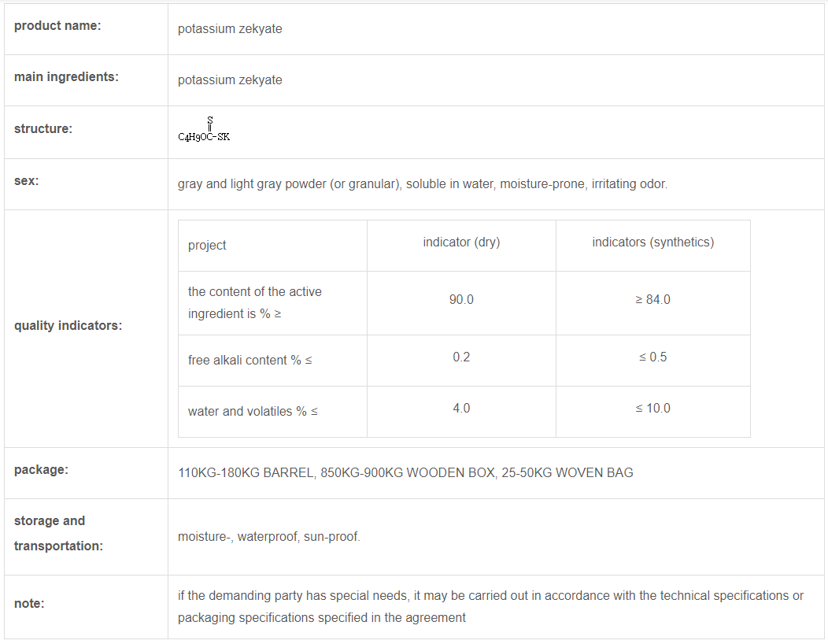828x644 pixels.
Task: Click the 'sex:' row label
Action: click(27, 181)
